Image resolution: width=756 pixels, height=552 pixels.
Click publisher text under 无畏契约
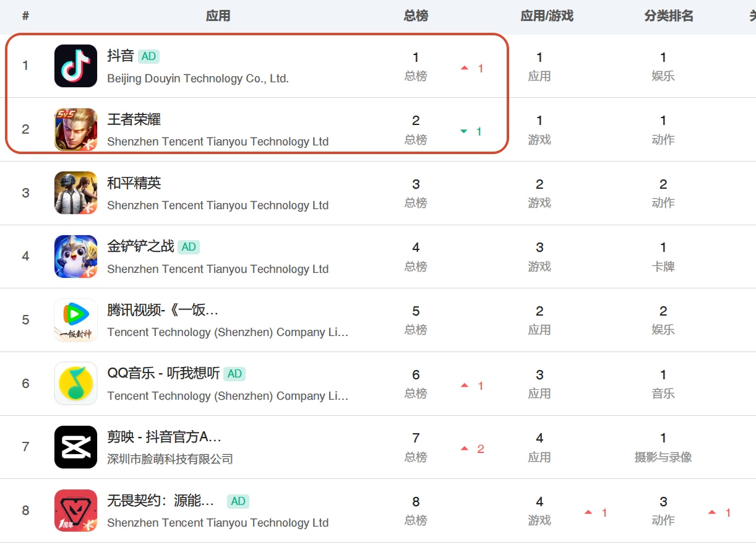218,523
